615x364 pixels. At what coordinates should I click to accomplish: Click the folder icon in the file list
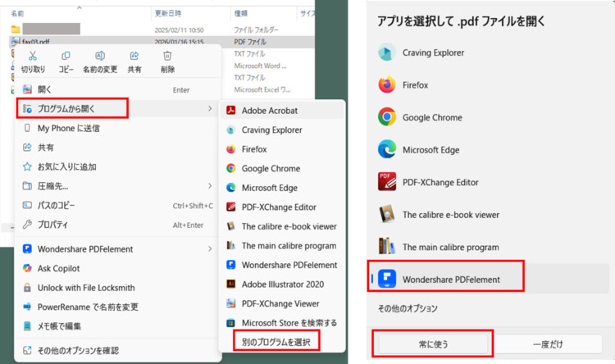pos(16,29)
